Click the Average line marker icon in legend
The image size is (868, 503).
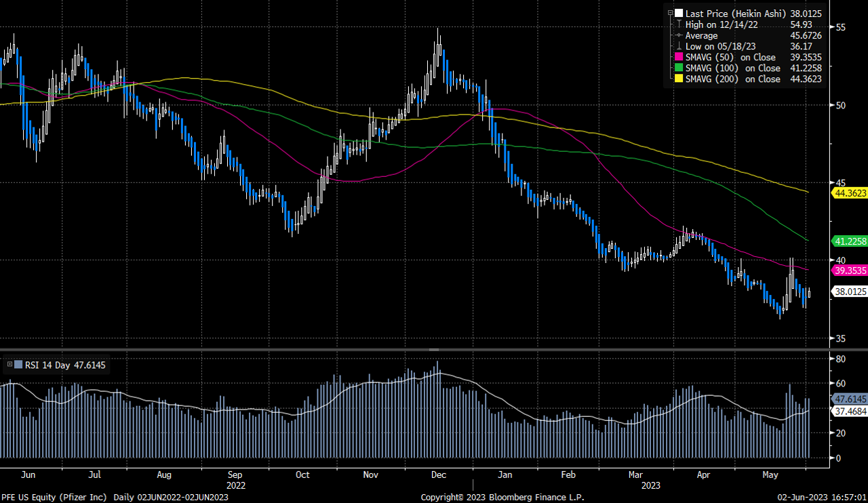point(678,35)
